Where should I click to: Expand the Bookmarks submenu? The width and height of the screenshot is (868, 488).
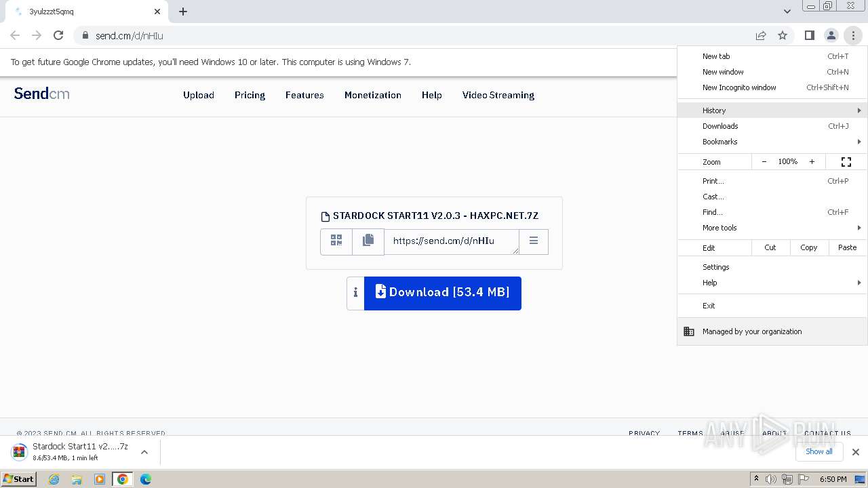772,142
